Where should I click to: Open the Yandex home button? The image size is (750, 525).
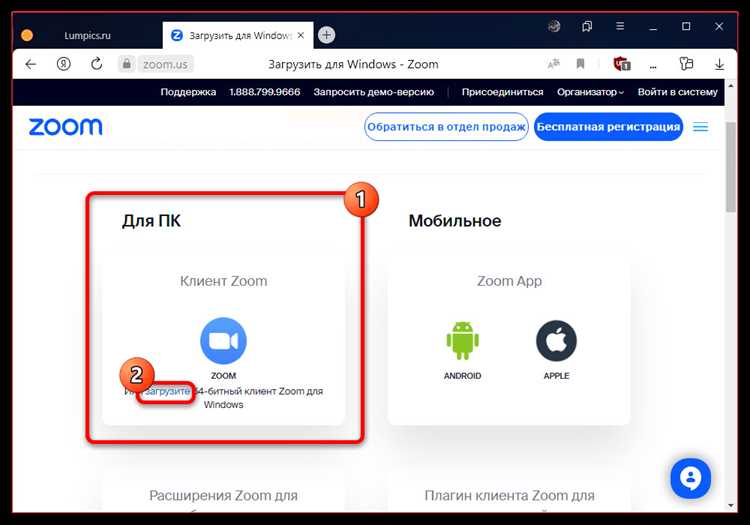64,64
